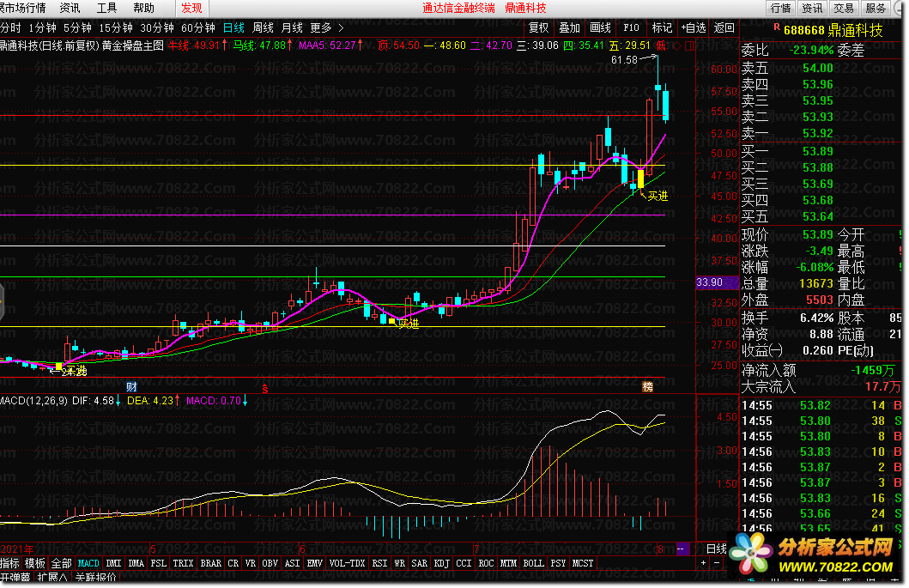909x588 pixels.
Task: Select the CR indicator tab
Action: [233, 563]
